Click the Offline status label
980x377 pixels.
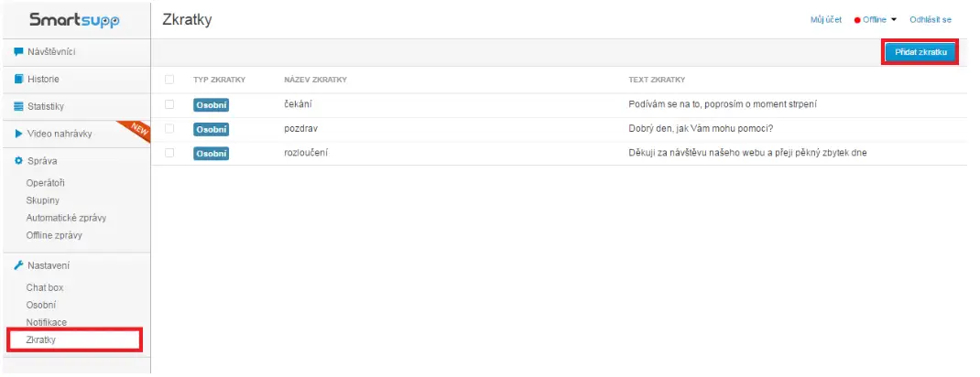pyautogui.click(x=875, y=20)
